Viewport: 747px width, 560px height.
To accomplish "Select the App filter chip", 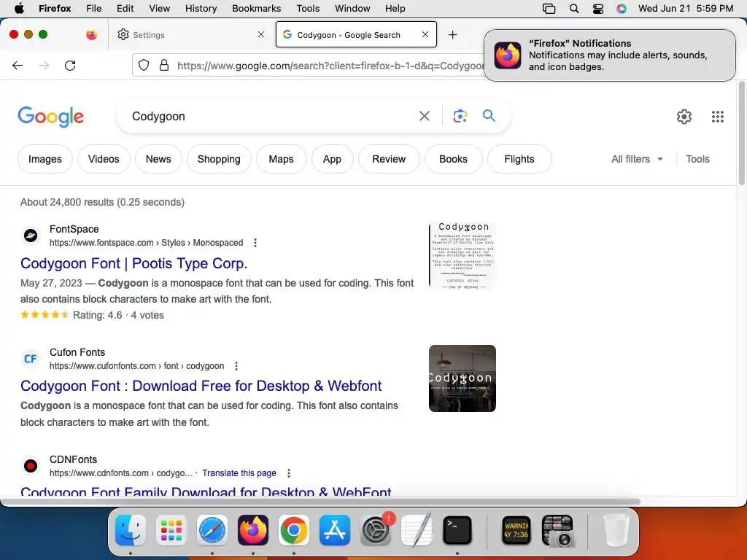I will coord(332,159).
